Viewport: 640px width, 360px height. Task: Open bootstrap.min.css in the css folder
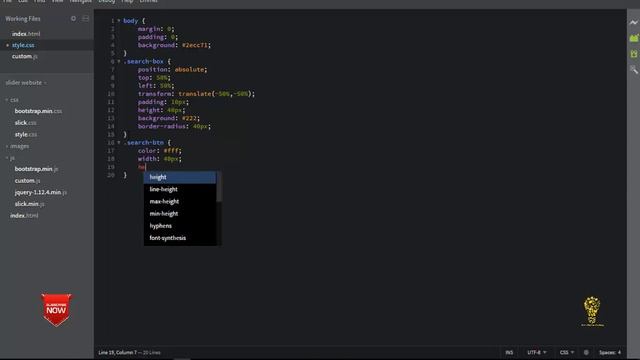click(x=38, y=111)
